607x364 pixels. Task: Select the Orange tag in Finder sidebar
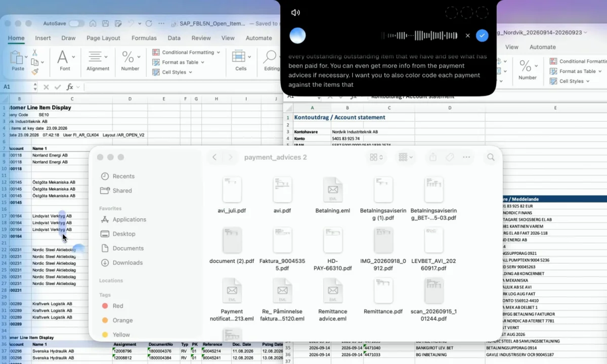pyautogui.click(x=117, y=320)
